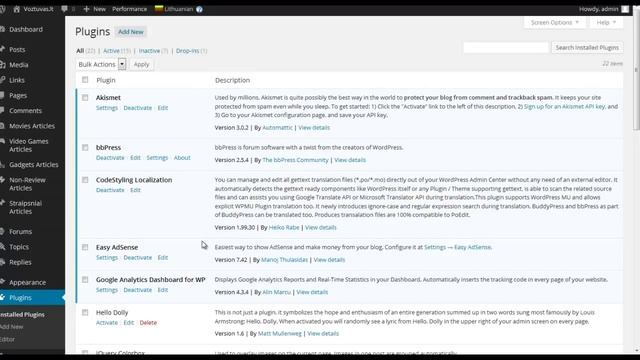Open bbPress About link
Screen dimensions: 640x360
click(182, 158)
